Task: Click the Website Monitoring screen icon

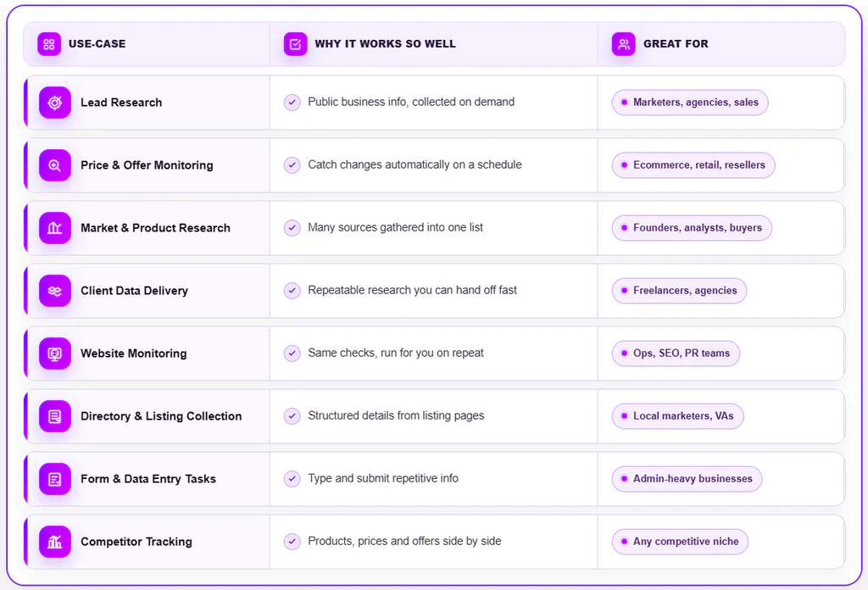Action: 55,353
